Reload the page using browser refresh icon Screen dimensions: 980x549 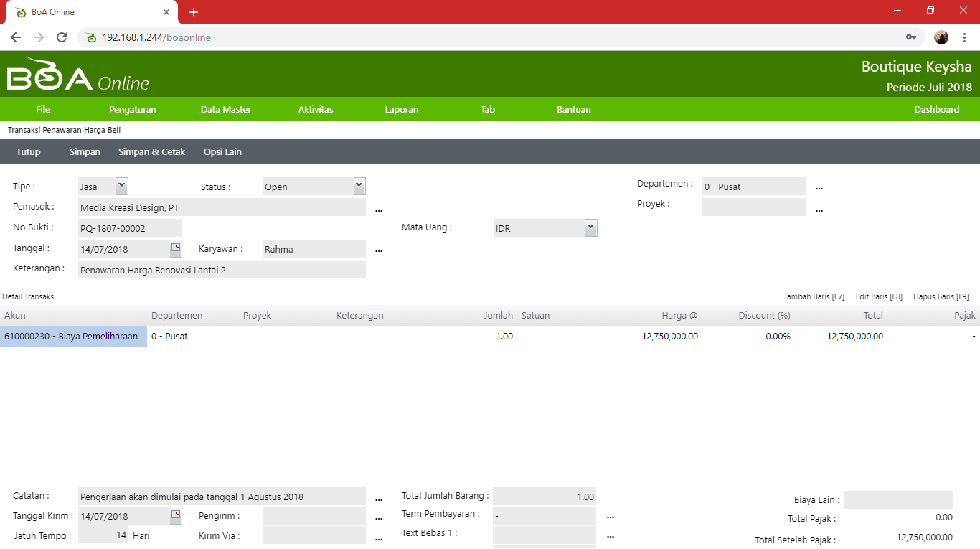62,37
